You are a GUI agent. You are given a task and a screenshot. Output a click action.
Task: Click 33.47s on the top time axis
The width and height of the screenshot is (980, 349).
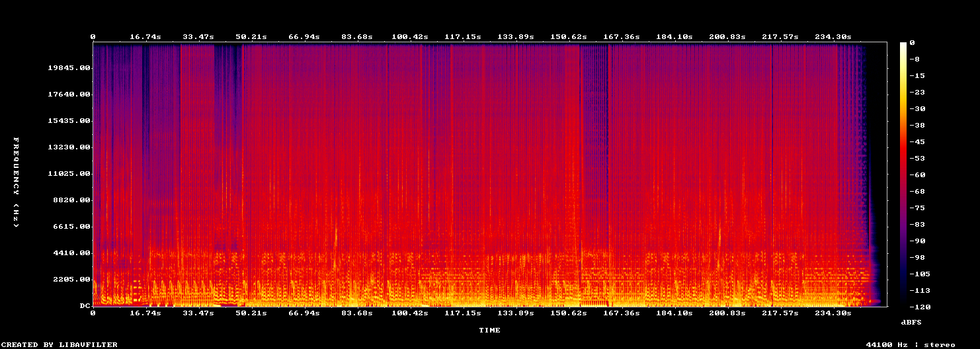198,36
